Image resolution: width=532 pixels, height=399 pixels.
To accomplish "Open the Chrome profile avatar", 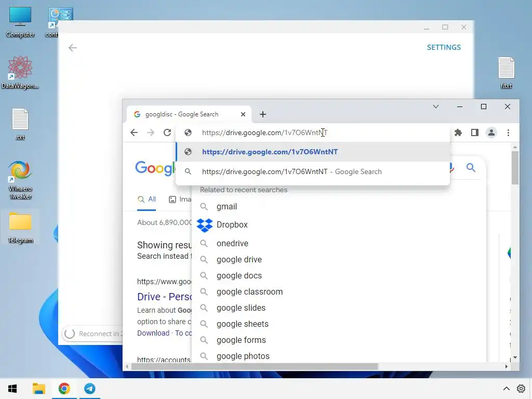I will (491, 132).
